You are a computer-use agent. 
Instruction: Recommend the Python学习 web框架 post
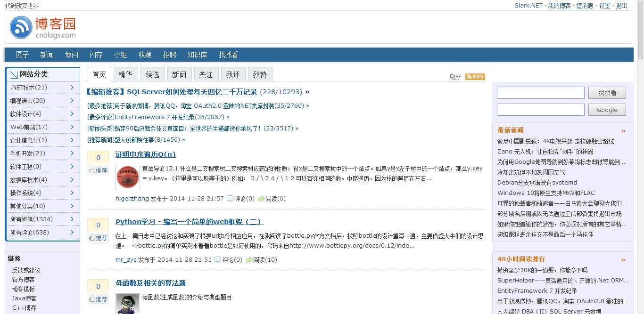coord(99,238)
